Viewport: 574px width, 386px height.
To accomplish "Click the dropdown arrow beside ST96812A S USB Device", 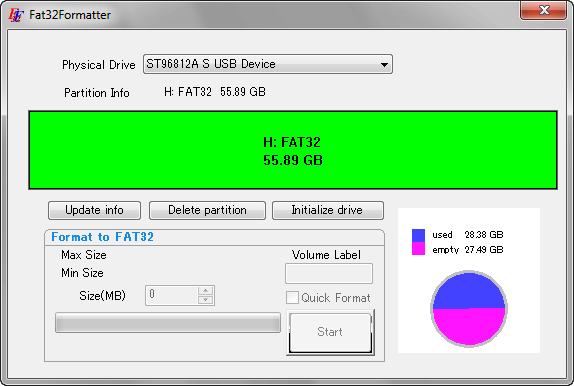I will [x=384, y=64].
